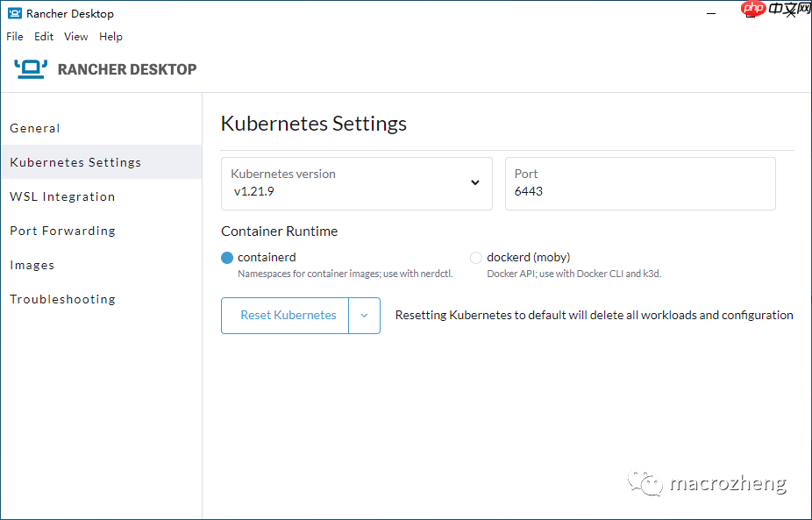This screenshot has width=812, height=520.
Task: Select the containerd runtime radio button
Action: (227, 258)
